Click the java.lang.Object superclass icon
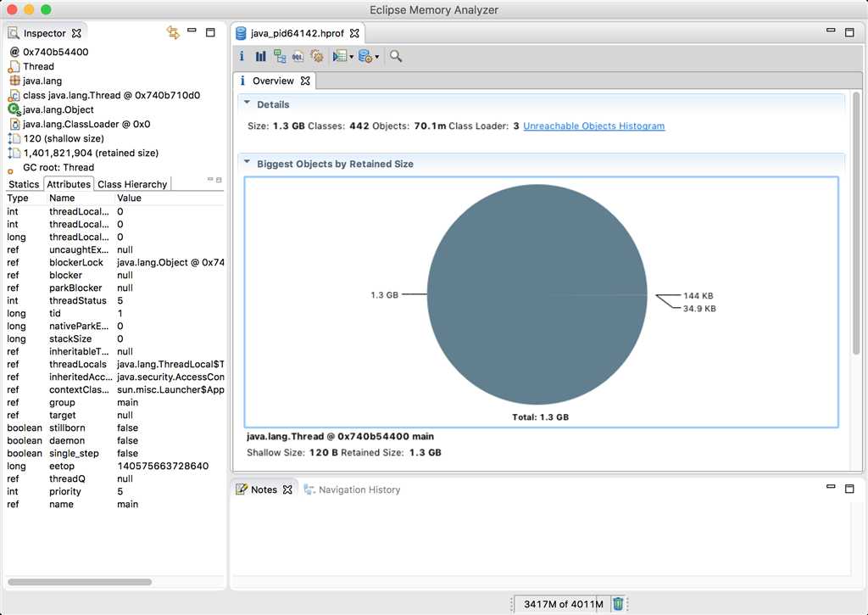This screenshot has width=868, height=615. pyautogui.click(x=14, y=109)
